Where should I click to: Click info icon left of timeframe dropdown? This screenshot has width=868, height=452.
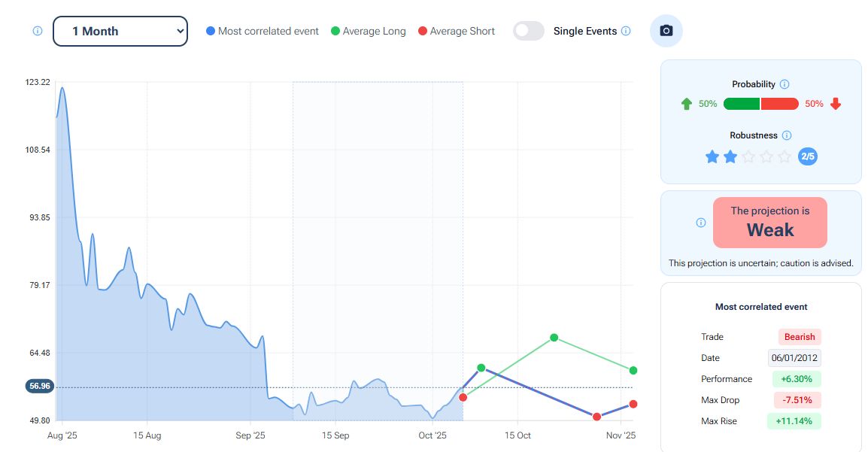pyautogui.click(x=38, y=32)
